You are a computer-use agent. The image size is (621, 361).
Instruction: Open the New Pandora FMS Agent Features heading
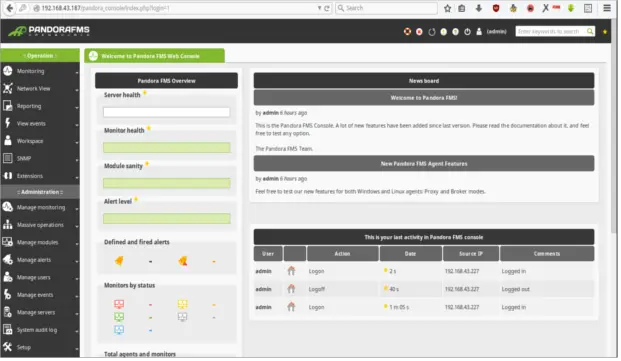[424, 163]
